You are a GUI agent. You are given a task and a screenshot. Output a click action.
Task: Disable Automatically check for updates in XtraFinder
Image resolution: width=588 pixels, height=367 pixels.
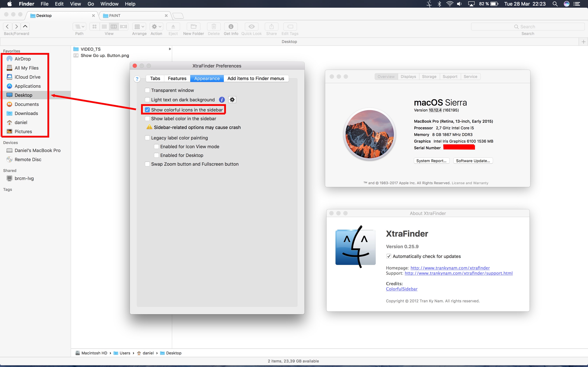(x=389, y=256)
